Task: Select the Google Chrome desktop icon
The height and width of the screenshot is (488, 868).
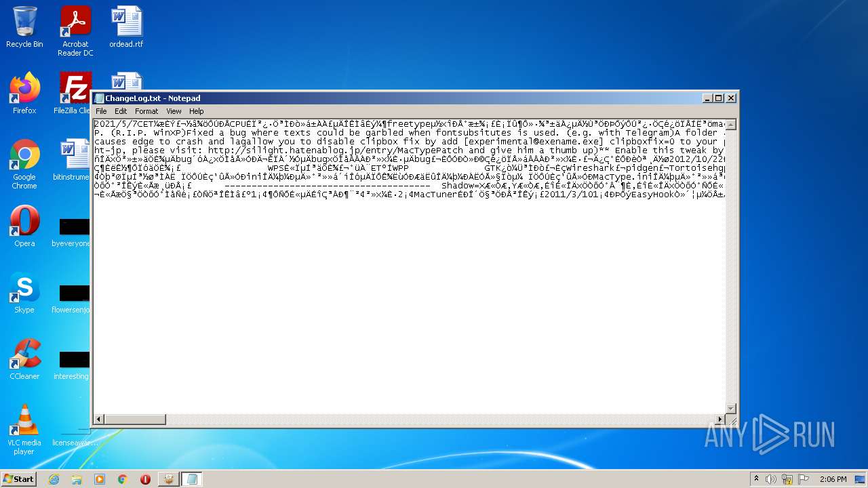Action: tap(24, 164)
